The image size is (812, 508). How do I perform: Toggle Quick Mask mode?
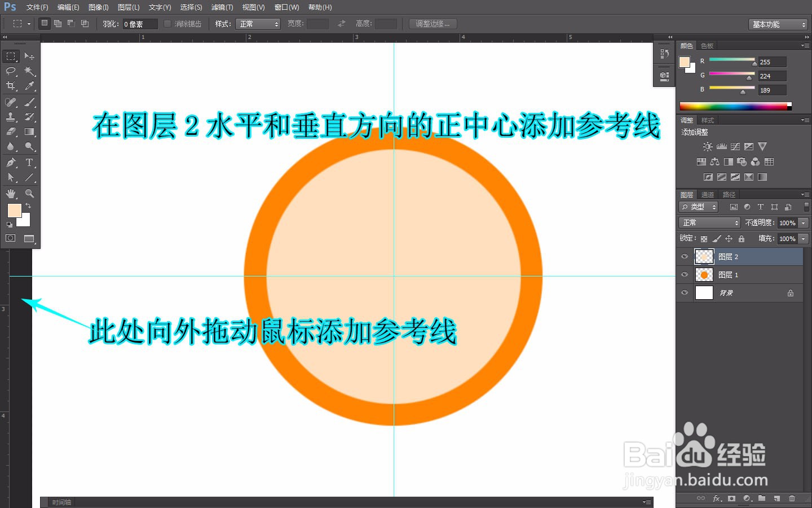pos(11,238)
